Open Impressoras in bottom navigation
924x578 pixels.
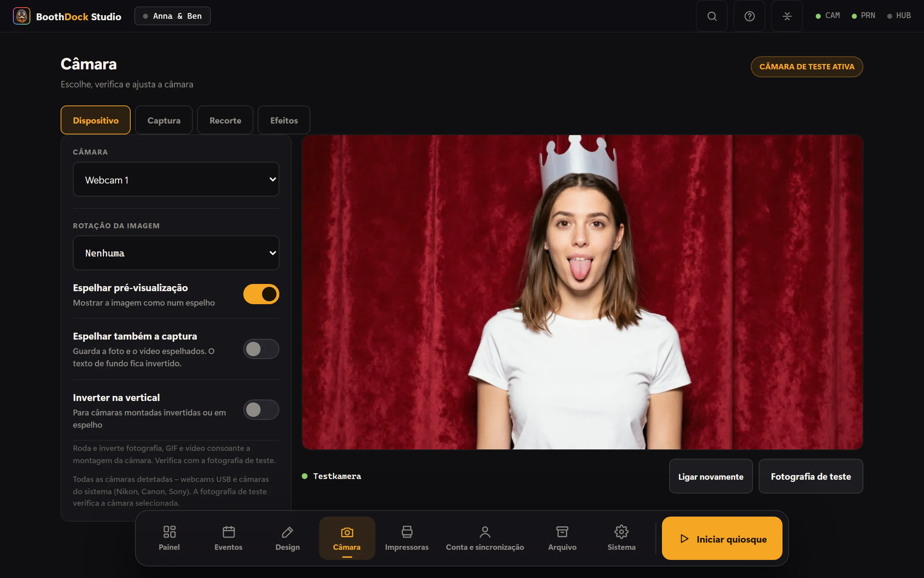(x=407, y=538)
